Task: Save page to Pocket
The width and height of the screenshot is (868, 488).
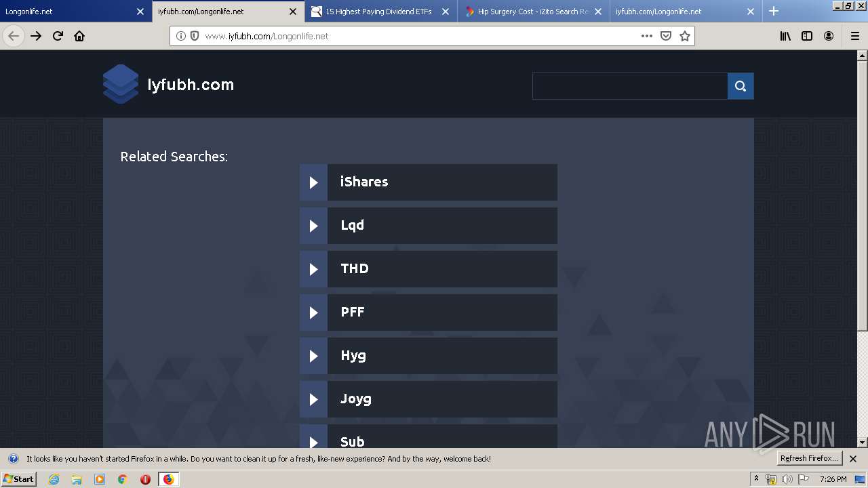Action: pyautogui.click(x=666, y=36)
